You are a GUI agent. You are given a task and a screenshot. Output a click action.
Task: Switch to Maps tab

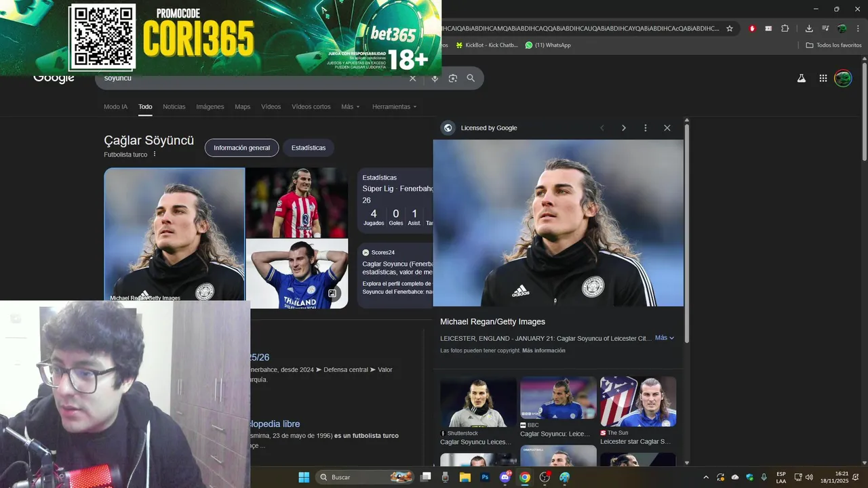coord(243,107)
